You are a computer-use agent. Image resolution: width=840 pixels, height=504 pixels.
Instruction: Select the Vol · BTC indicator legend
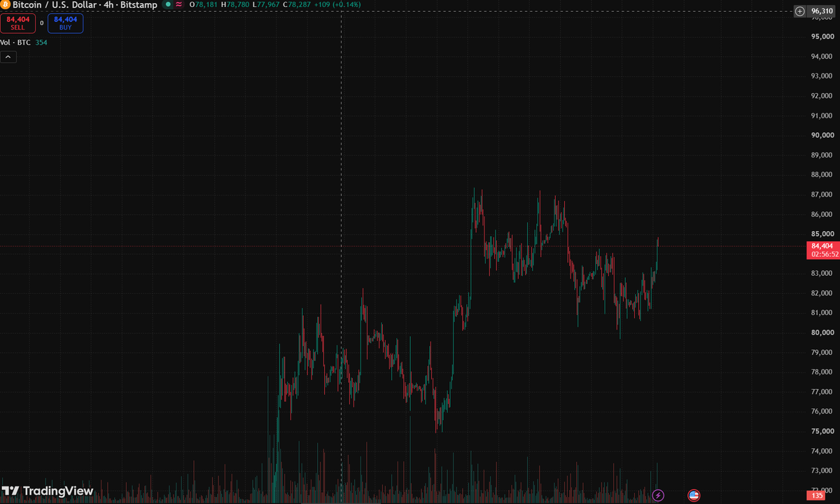click(15, 43)
